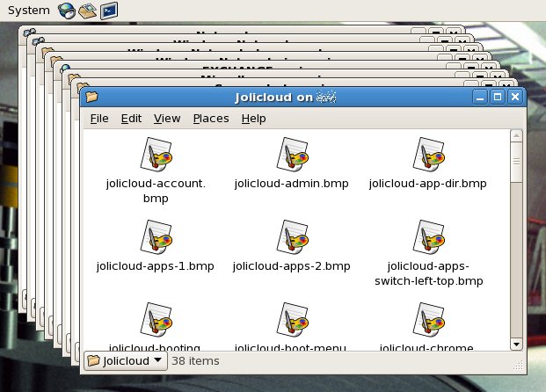Close the Jolicloud window
The height and width of the screenshot is (392, 546).
[x=515, y=97]
